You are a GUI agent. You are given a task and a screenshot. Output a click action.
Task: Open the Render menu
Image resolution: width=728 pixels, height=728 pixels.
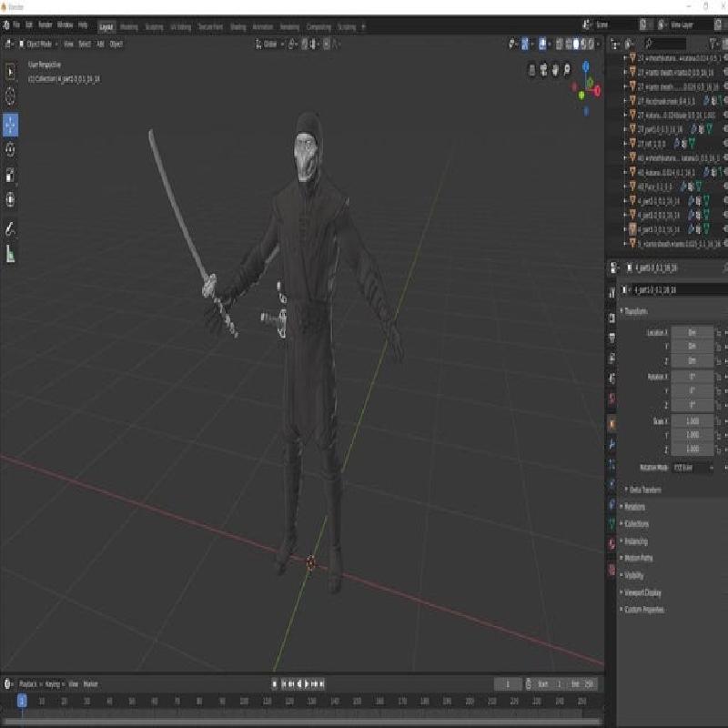tap(45, 25)
